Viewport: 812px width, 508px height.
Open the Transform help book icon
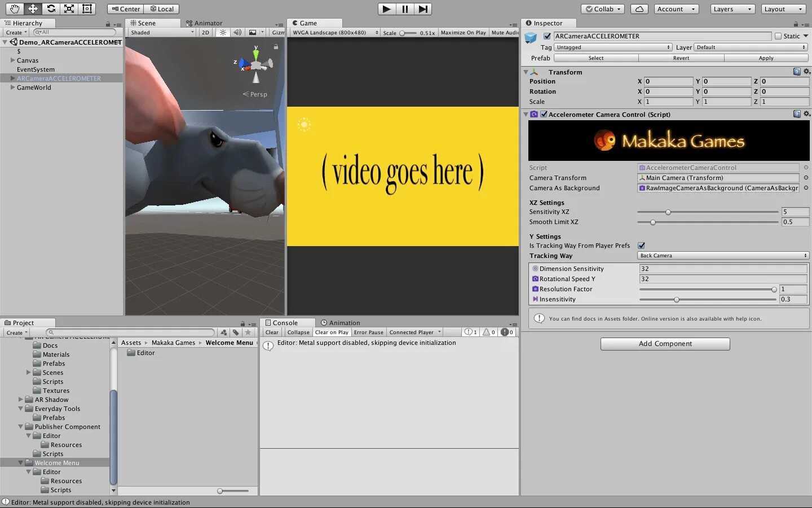(797, 72)
